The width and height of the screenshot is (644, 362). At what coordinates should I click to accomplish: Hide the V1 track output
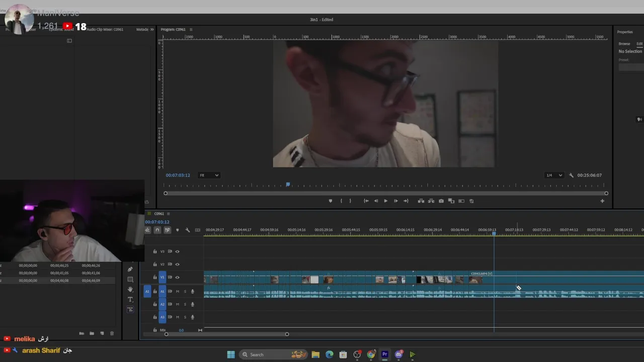coord(177,278)
